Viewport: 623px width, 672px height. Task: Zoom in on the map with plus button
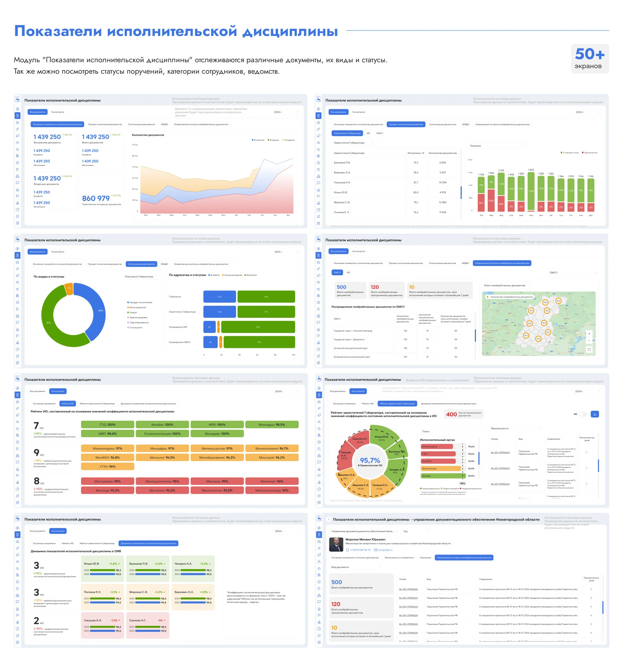point(589,334)
